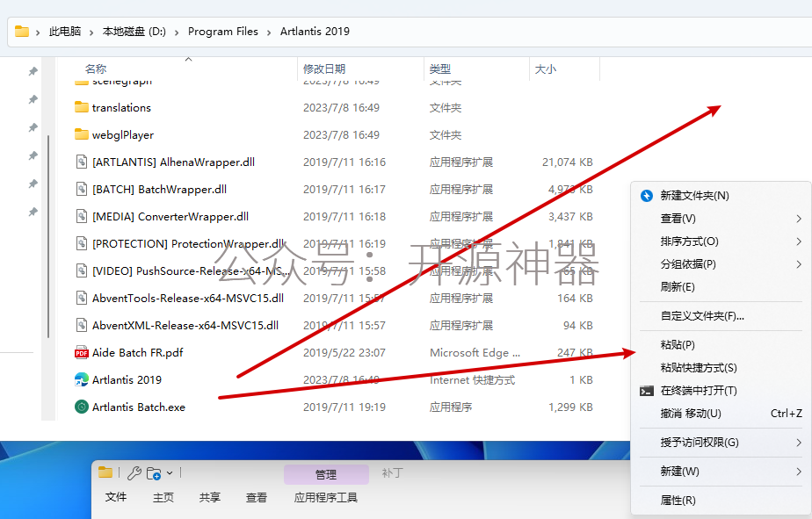Expand the 查看(V) submenu arrow
Image resolution: width=812 pixels, height=519 pixels.
click(799, 219)
